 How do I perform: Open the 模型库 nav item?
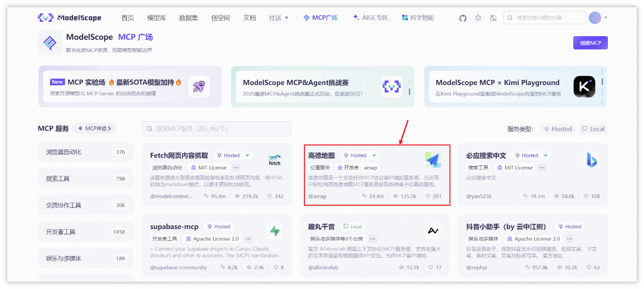click(x=156, y=18)
